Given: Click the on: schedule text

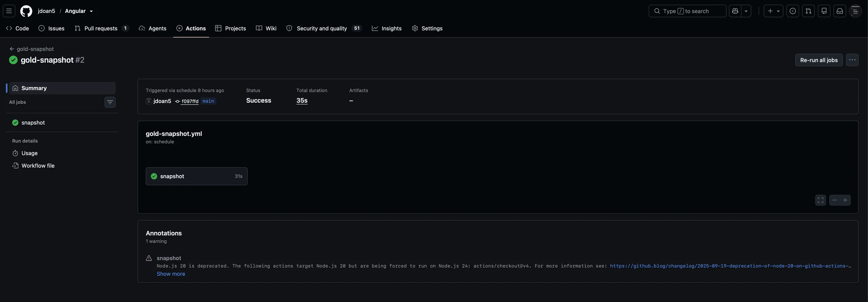Looking at the screenshot, I should pos(160,142).
